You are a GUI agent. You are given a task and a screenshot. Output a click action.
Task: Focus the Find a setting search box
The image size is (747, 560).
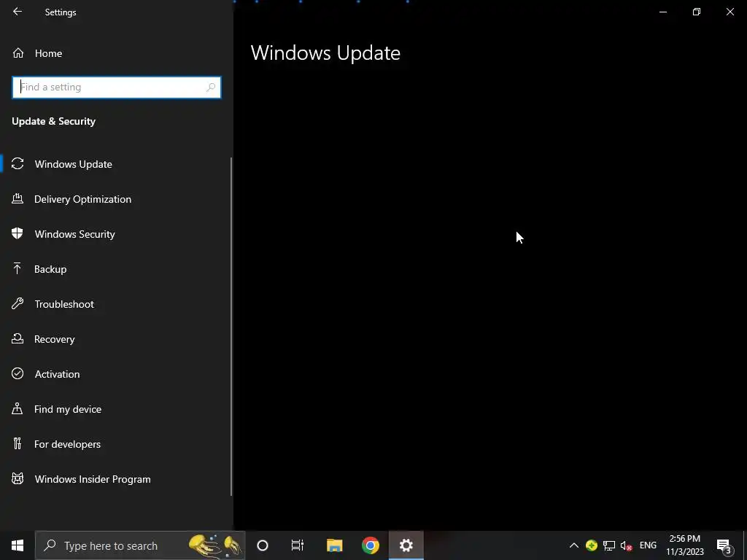click(116, 87)
